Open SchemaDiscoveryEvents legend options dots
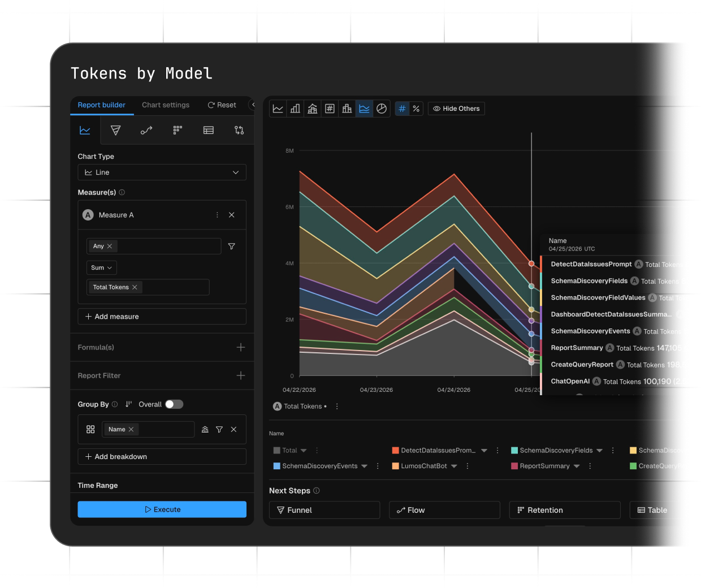The height and width of the screenshot is (588, 701). click(378, 466)
